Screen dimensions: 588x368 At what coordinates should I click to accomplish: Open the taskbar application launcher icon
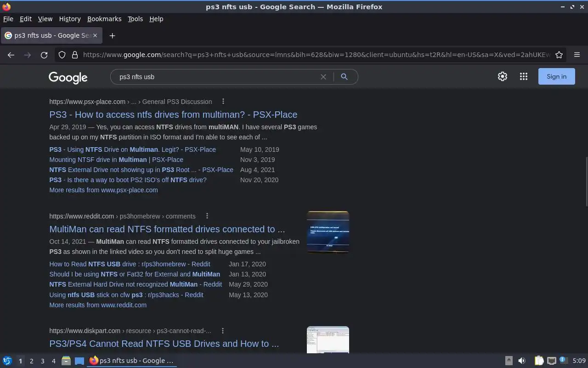click(7, 361)
